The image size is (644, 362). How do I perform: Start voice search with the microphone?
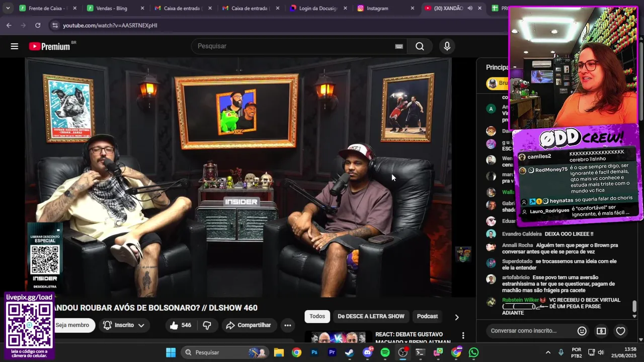tap(447, 46)
